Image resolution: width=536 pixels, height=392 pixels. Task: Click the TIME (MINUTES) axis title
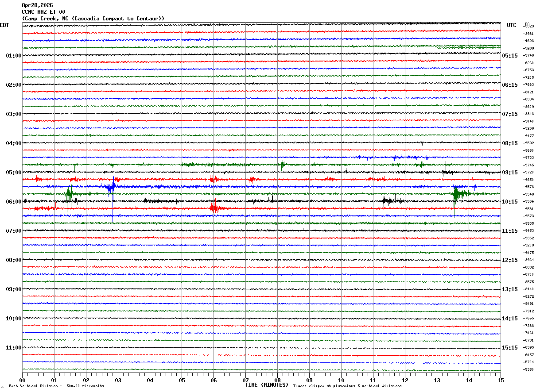click(x=267, y=385)
